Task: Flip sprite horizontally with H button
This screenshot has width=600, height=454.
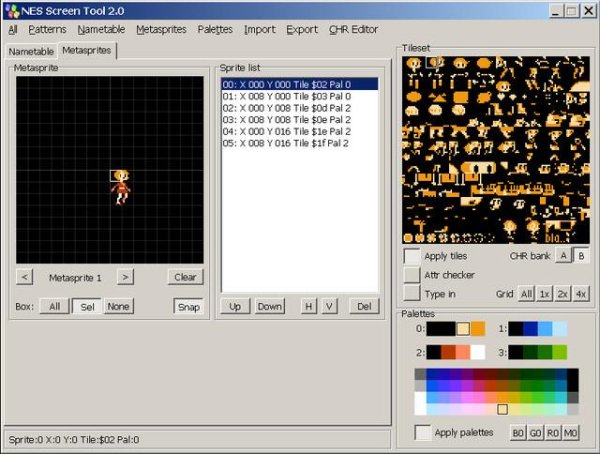Action: point(308,306)
